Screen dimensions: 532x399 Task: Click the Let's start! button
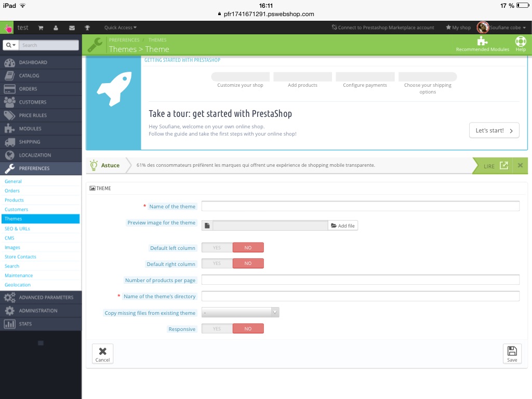click(x=494, y=130)
